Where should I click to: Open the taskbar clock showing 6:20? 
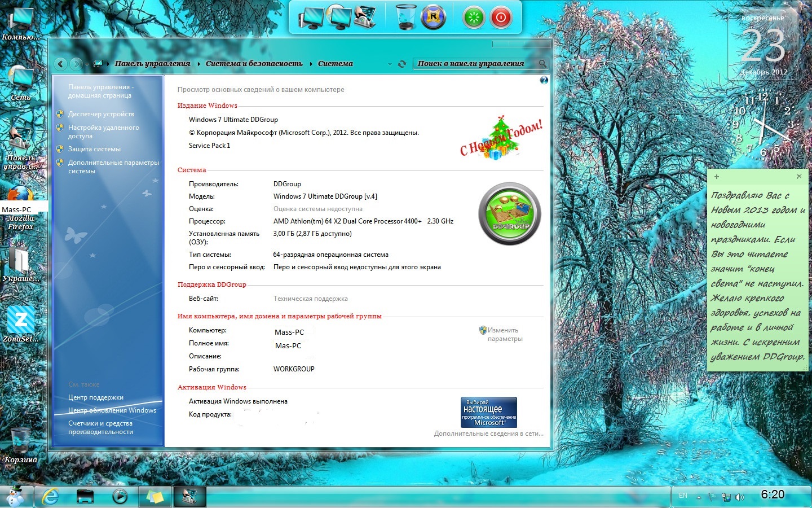pyautogui.click(x=773, y=494)
